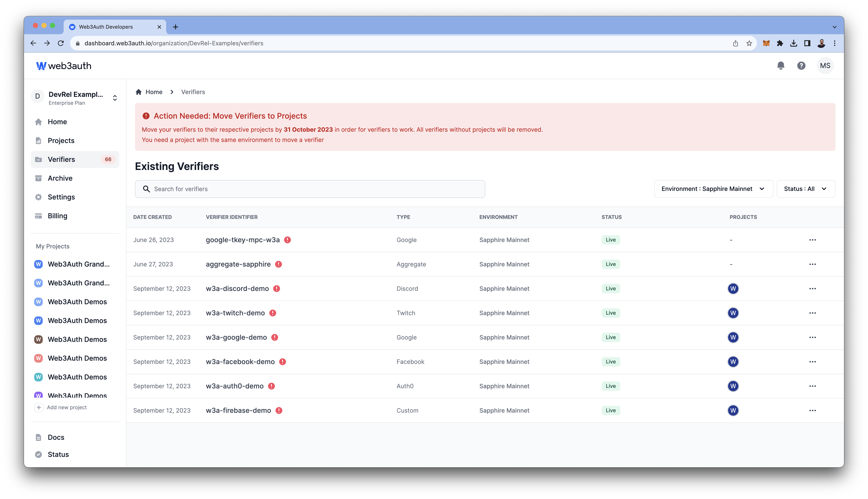The height and width of the screenshot is (499, 868).
Task: Open project badge in w3a-auth0-demo row
Action: click(733, 386)
